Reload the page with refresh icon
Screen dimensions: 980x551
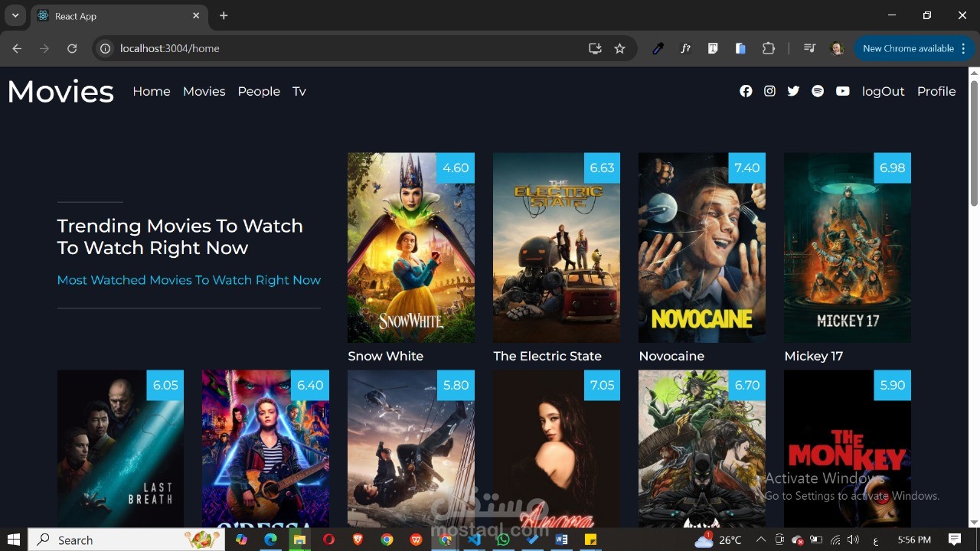(72, 48)
